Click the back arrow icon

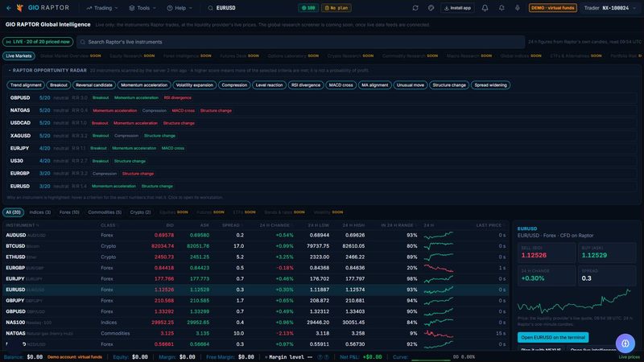click(9, 8)
